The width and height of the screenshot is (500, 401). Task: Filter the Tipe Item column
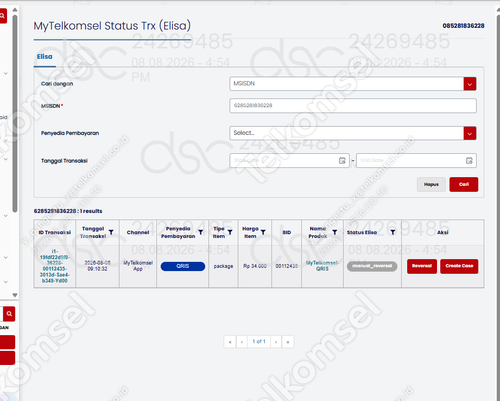pos(230,232)
